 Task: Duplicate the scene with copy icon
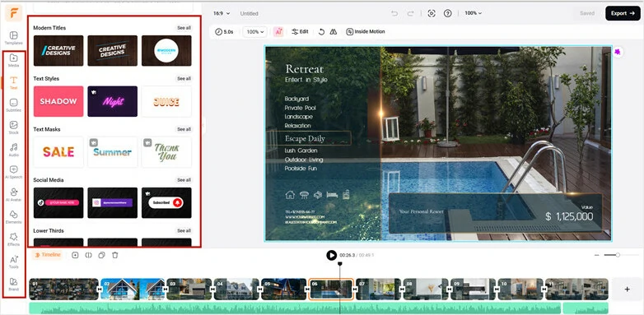[x=101, y=255]
